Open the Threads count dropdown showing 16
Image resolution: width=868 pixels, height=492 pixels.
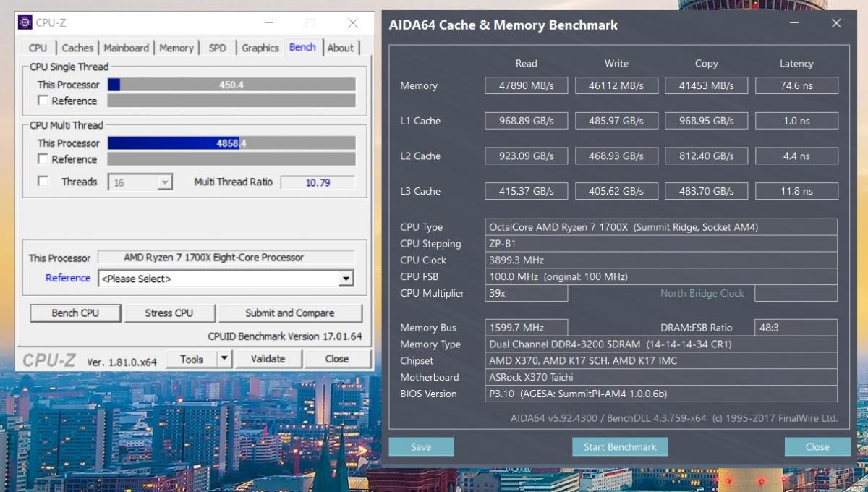pyautogui.click(x=140, y=182)
